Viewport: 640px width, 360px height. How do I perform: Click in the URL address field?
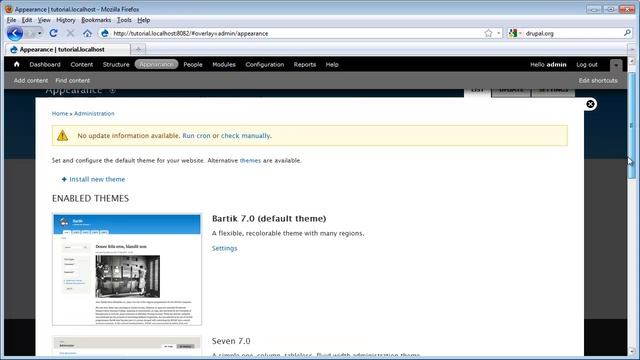296,33
